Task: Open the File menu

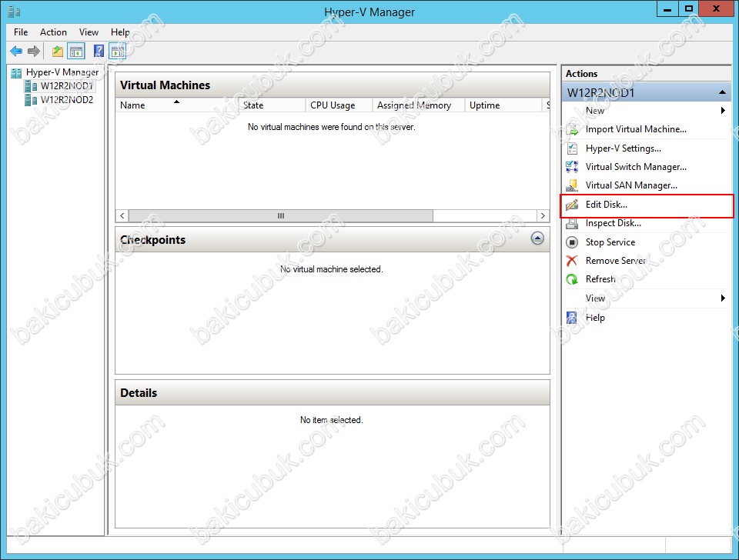Action: (21, 32)
